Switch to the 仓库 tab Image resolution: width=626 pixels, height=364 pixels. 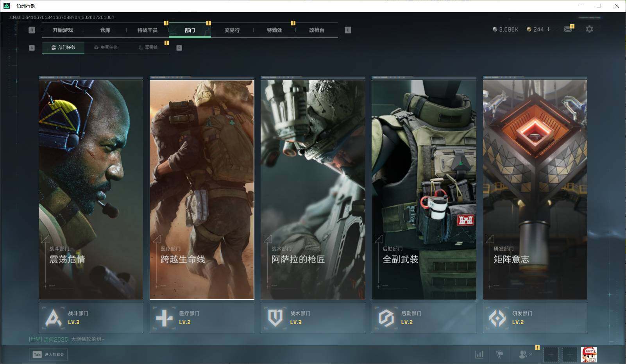[105, 30]
